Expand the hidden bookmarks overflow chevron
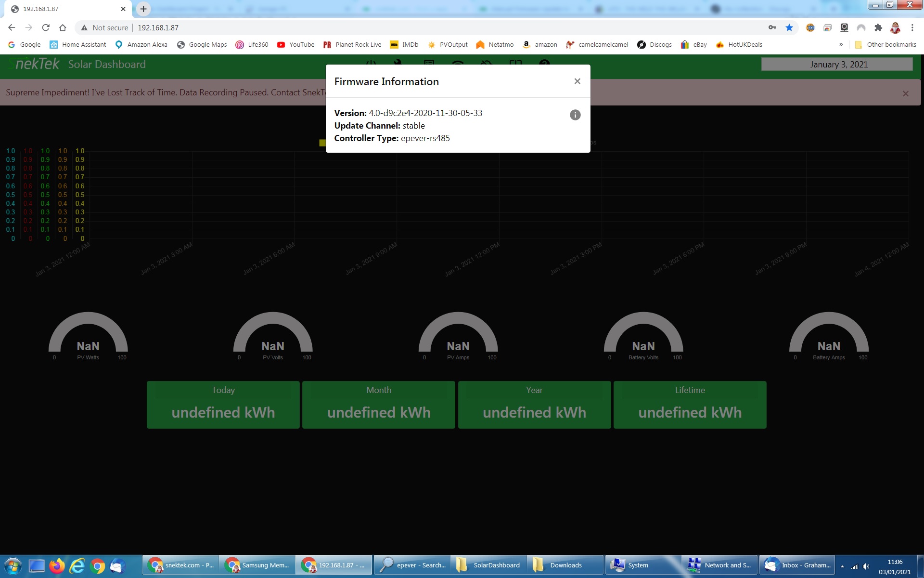 [841, 44]
